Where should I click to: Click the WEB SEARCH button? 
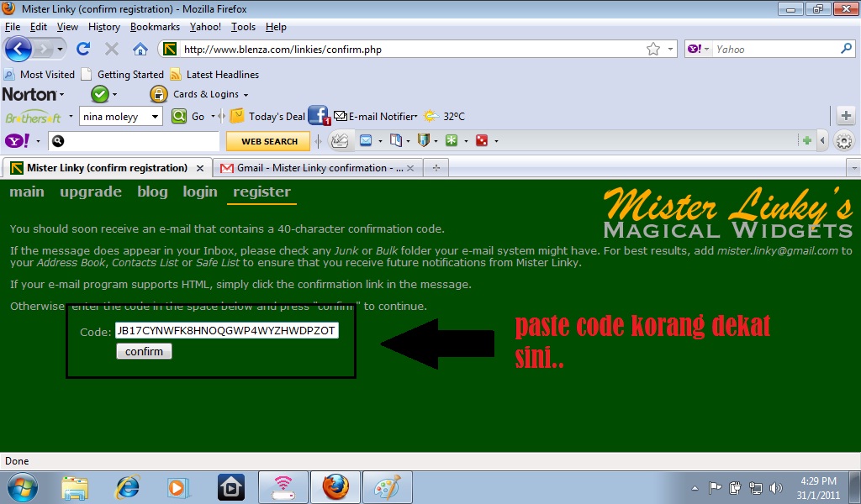[x=268, y=141]
